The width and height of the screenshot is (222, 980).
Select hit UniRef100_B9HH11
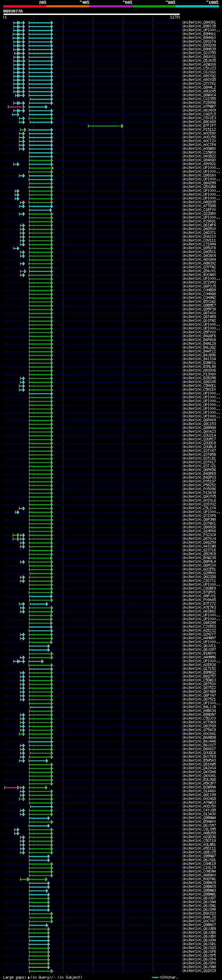click(199, 34)
